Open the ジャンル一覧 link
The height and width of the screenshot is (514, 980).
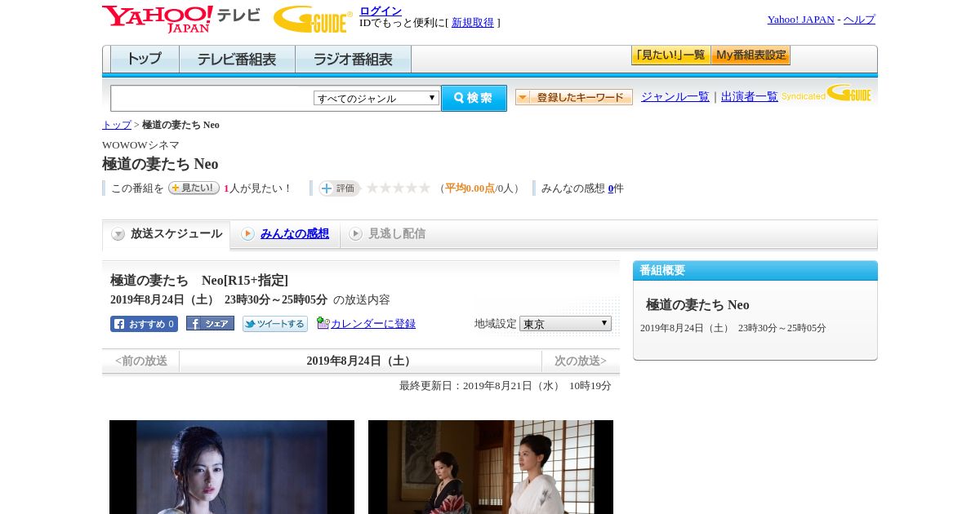[x=675, y=97]
